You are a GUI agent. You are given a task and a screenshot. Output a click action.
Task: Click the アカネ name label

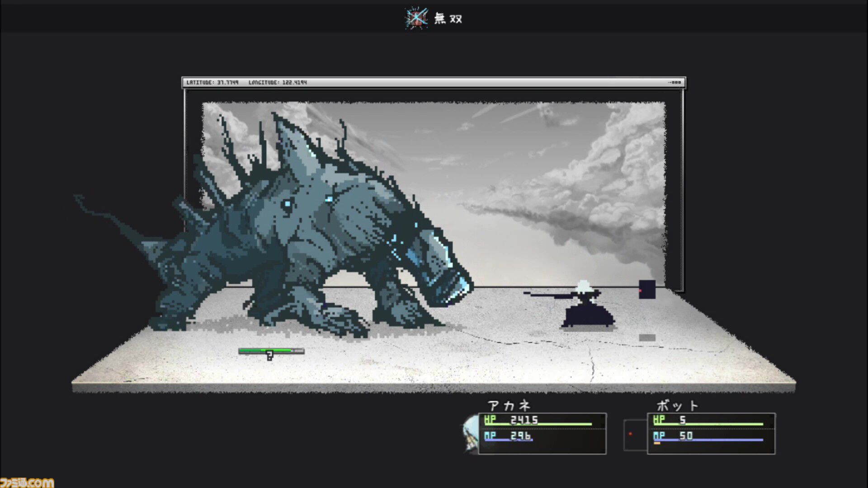(509, 405)
